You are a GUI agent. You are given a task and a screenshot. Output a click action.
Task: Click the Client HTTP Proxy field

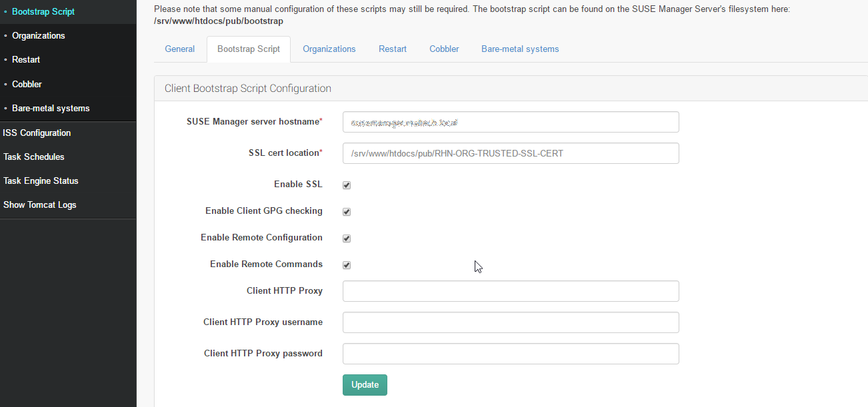[511, 291]
